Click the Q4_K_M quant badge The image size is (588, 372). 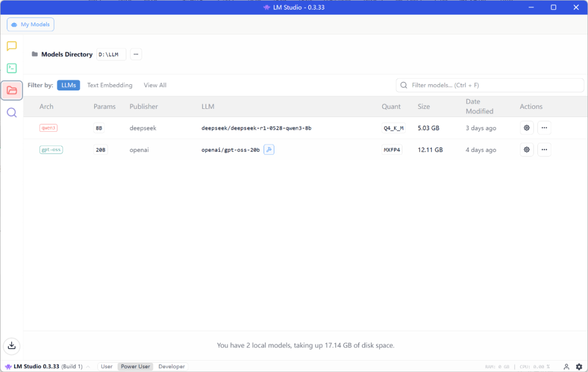pyautogui.click(x=394, y=128)
